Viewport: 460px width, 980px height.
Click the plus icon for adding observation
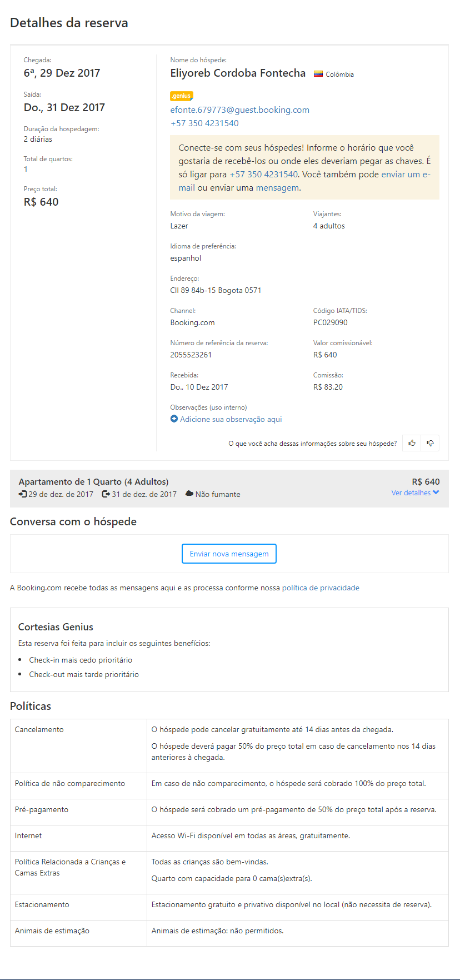click(x=174, y=419)
